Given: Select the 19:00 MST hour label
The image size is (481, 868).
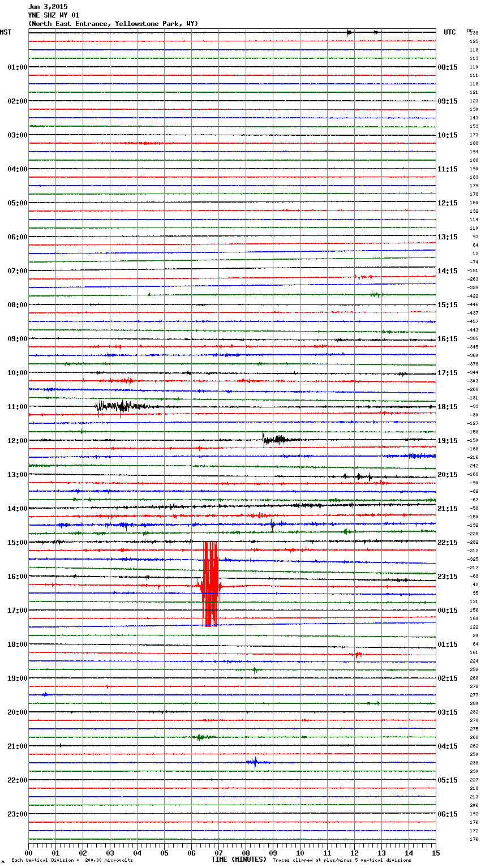Looking at the screenshot, I should 17,678.
